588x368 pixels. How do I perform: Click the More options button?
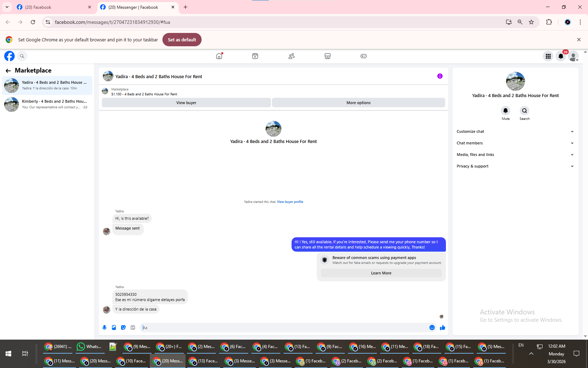pos(358,103)
